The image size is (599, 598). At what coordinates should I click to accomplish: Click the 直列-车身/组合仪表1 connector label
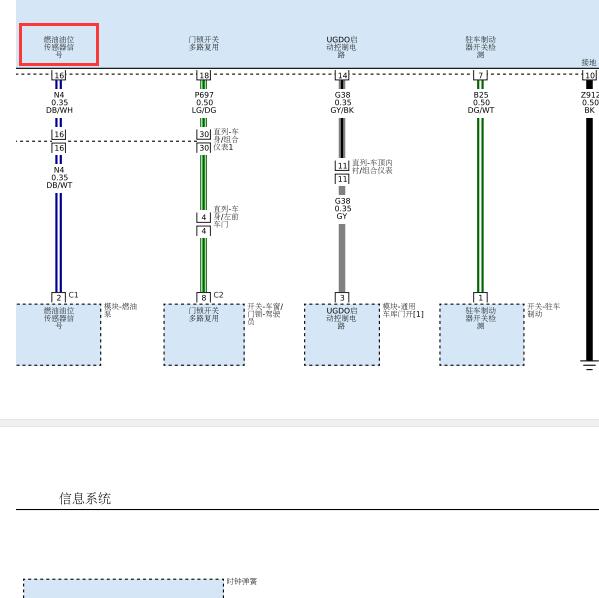pos(226,139)
